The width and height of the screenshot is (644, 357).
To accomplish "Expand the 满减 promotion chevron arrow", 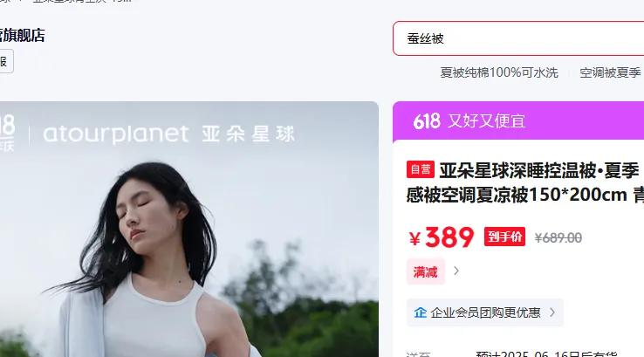I will point(456,271).
